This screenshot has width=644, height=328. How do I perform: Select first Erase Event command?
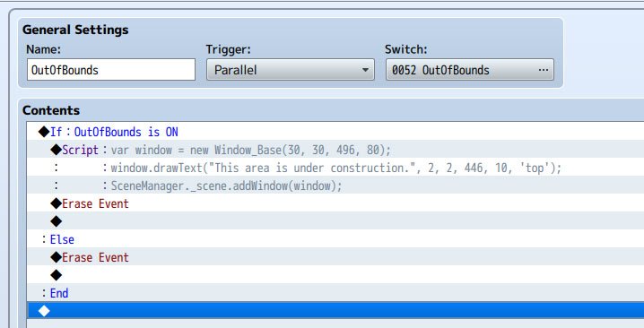click(x=335, y=203)
